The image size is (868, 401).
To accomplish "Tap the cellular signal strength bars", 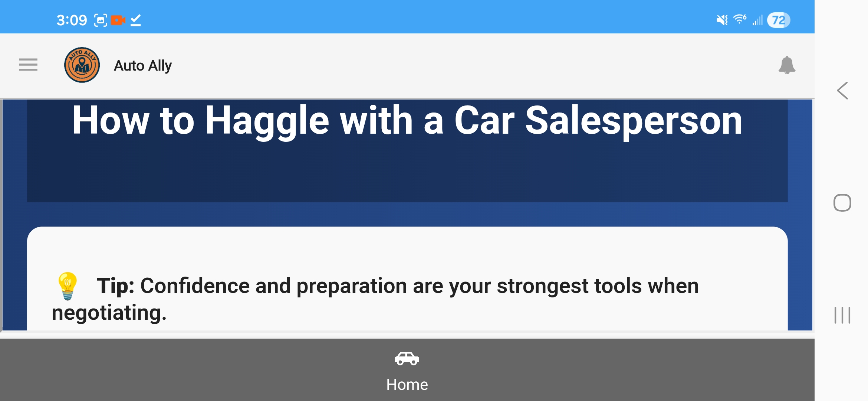I will pos(757,20).
